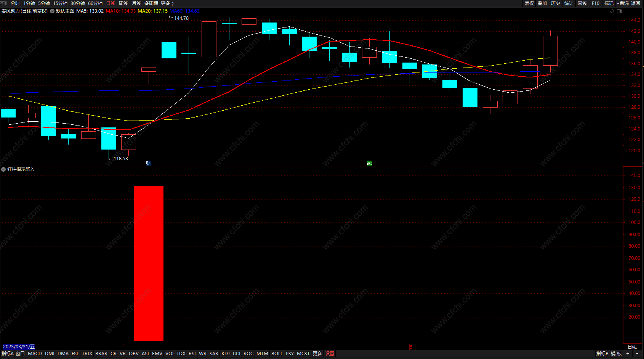Click the 叠加 overlay button

pos(542,3)
